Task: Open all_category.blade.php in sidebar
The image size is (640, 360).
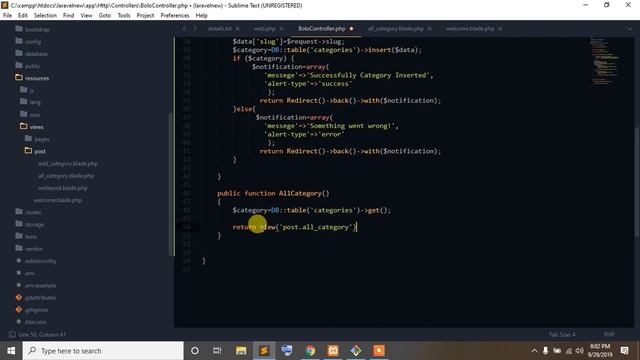Action: click(x=66, y=176)
